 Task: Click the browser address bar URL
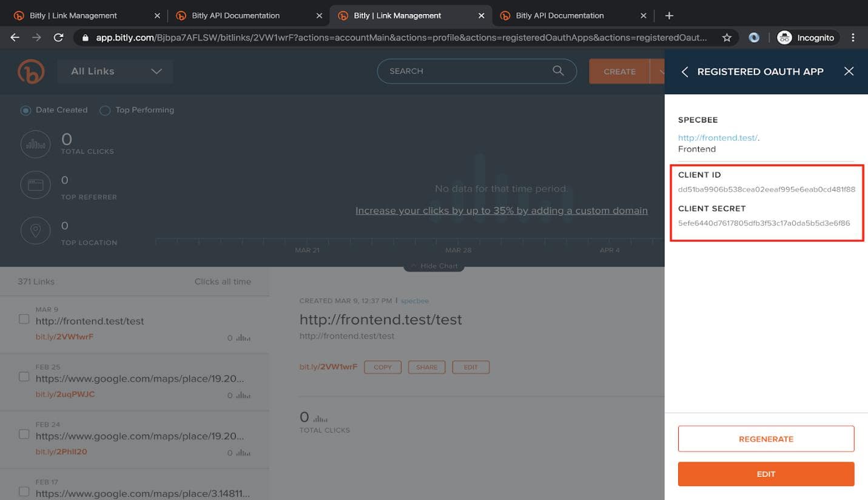(x=401, y=38)
